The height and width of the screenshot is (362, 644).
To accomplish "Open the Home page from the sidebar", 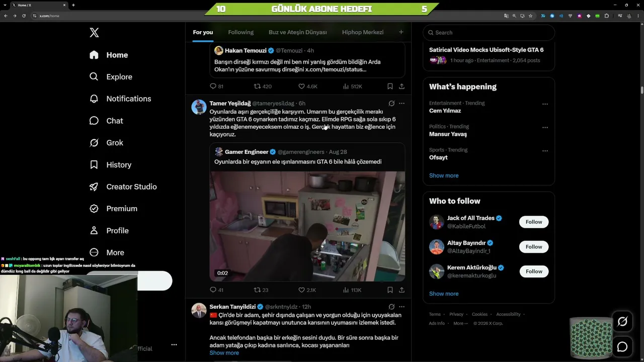I will tap(109, 55).
